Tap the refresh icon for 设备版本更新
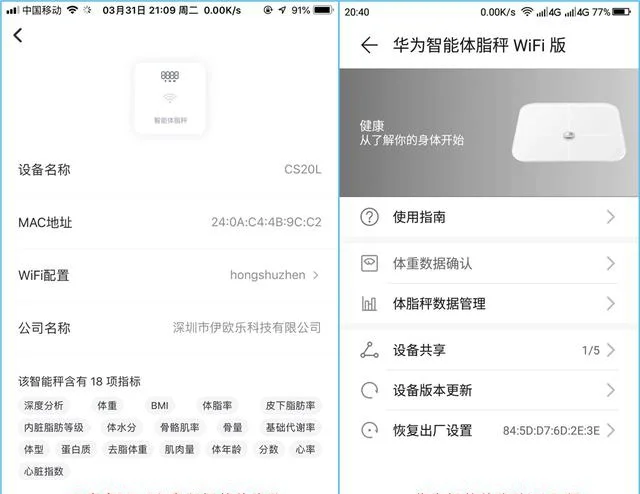 (369, 390)
